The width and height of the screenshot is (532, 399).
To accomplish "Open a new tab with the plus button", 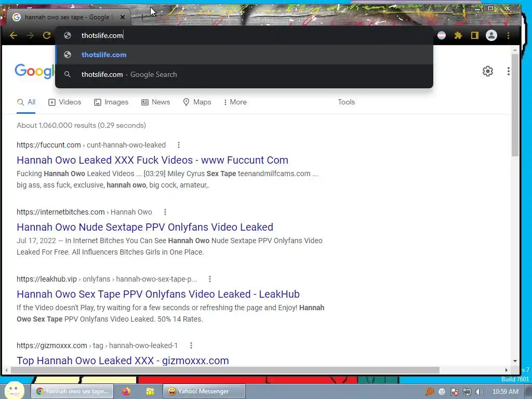I will (142, 17).
